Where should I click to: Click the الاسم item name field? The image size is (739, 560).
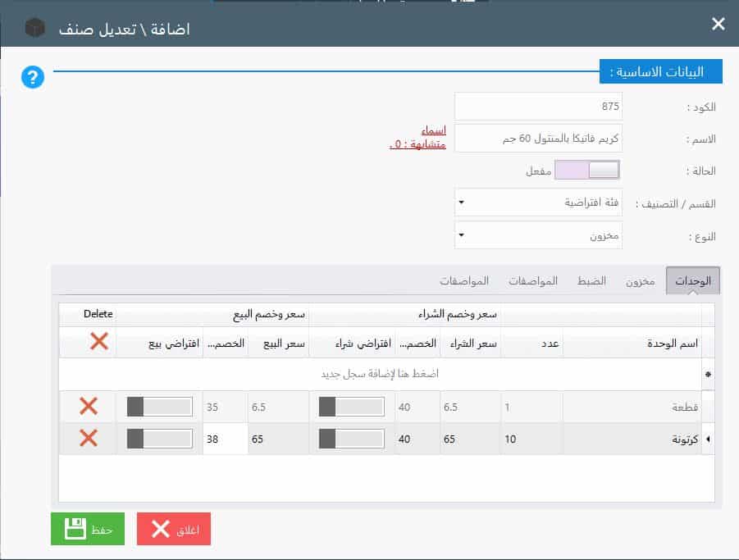tap(538, 139)
